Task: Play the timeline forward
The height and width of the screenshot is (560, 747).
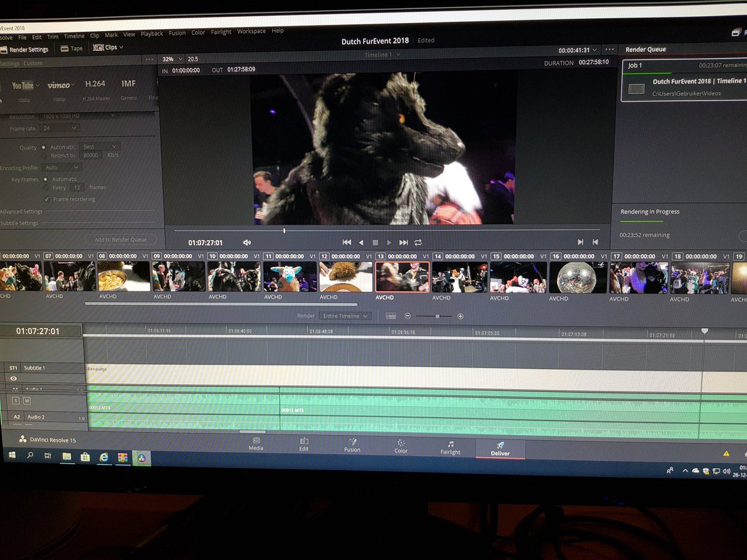Action: point(389,242)
